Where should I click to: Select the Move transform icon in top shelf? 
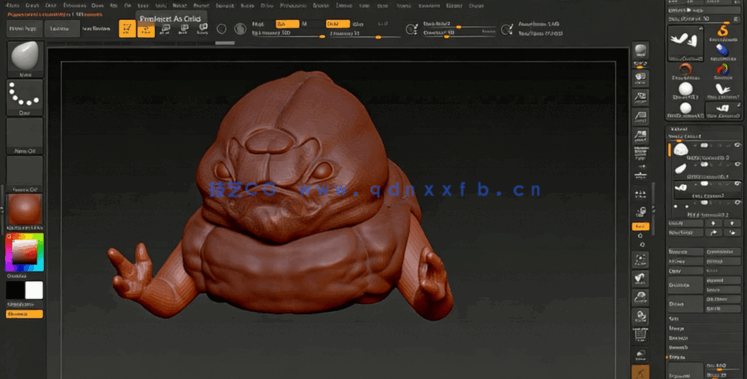(165, 30)
